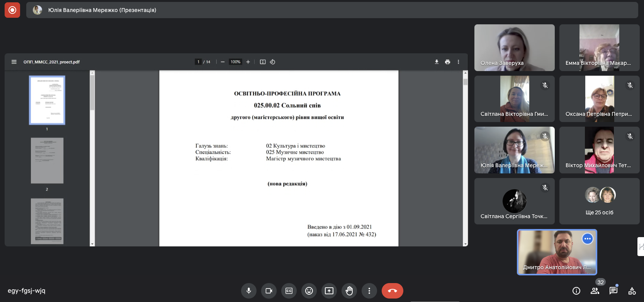Show everyone in the participants panel

(x=595, y=291)
